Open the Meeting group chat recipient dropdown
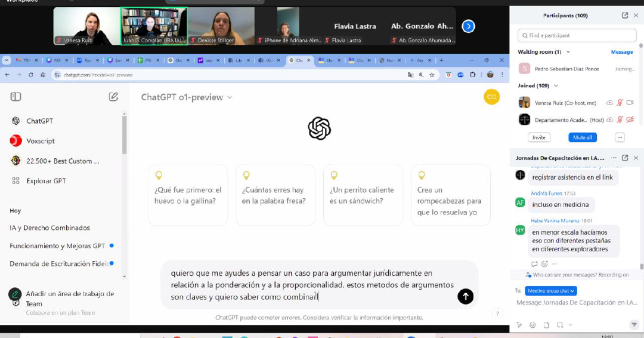644x338 pixels. (x=551, y=291)
